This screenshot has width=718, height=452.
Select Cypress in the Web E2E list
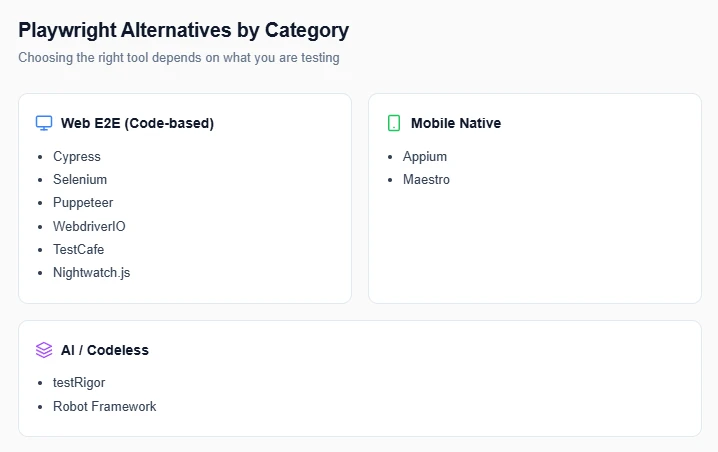point(77,157)
